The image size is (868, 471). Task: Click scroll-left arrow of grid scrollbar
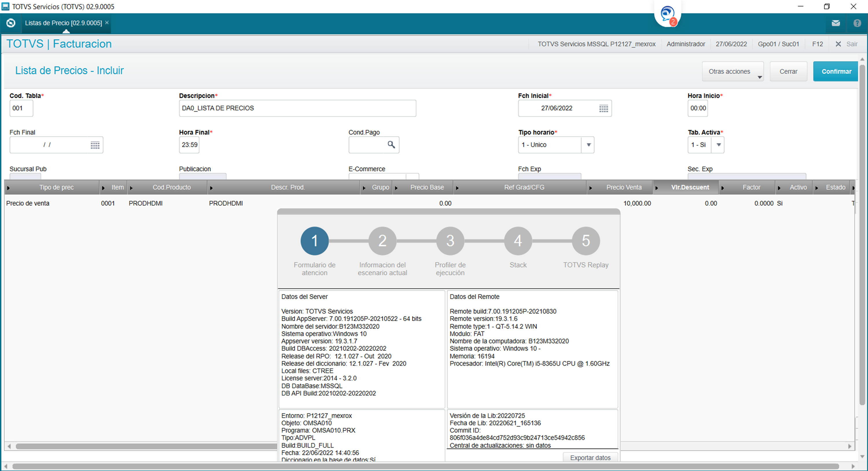coord(9,446)
